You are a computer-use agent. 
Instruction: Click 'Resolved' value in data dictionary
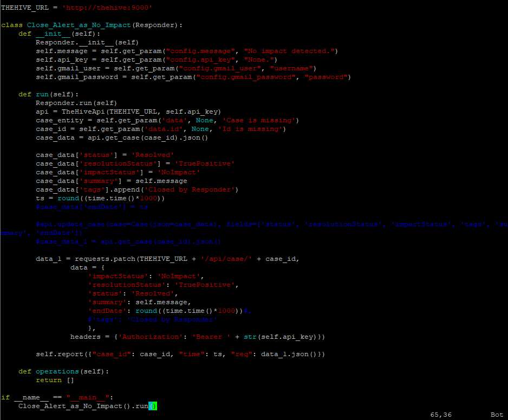153,294
